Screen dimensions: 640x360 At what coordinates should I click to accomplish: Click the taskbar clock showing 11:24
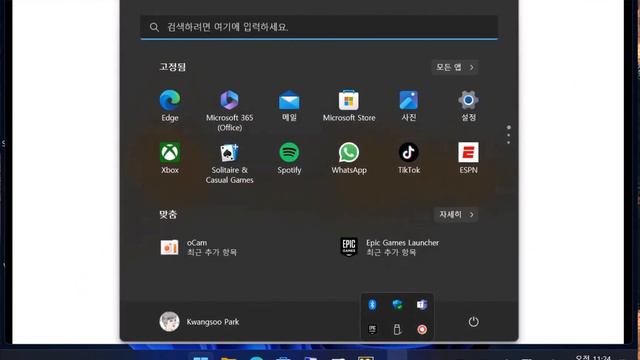pyautogui.click(x=593, y=357)
